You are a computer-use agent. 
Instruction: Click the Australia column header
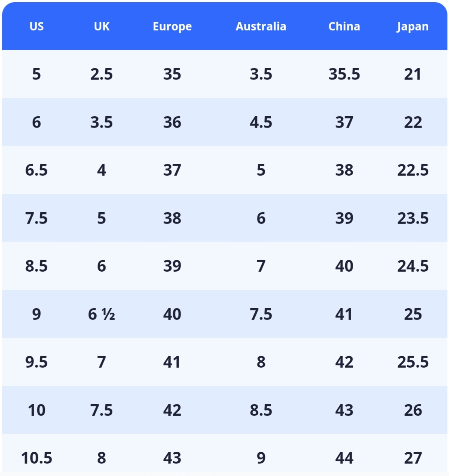(x=261, y=26)
